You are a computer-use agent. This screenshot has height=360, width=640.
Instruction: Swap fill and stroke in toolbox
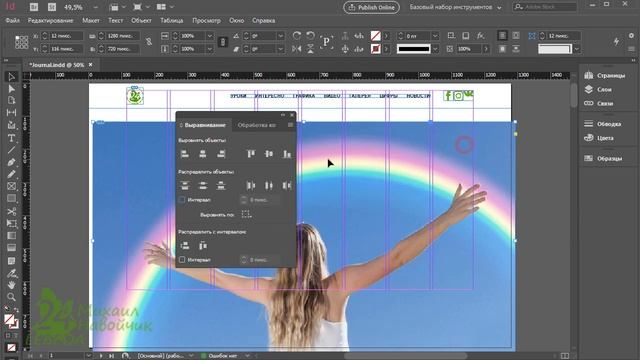point(16,311)
